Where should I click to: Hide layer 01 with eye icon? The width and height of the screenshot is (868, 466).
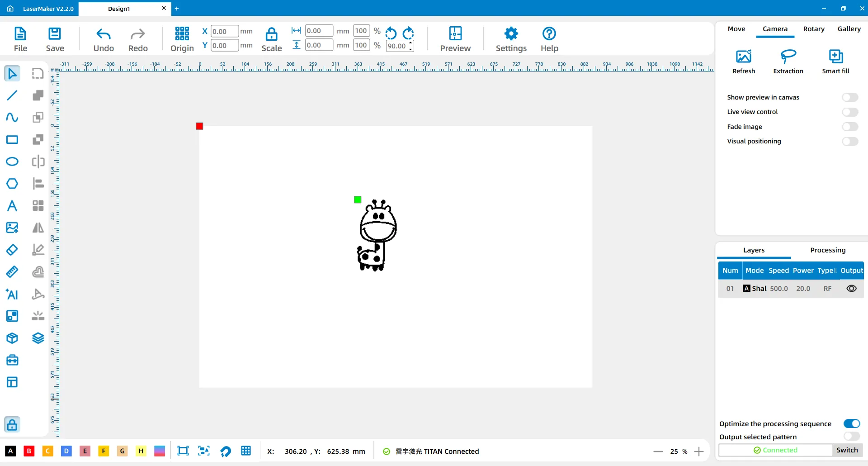(851, 289)
